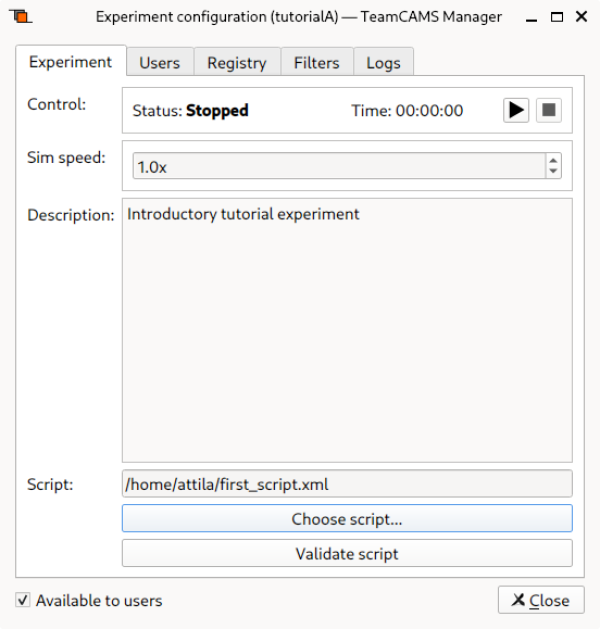This screenshot has width=600, height=629.
Task: Click the Control: label
Action: pyautogui.click(x=57, y=104)
